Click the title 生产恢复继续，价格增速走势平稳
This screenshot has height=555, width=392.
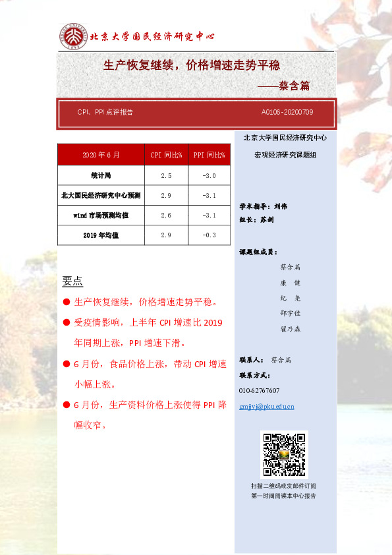tap(192, 65)
